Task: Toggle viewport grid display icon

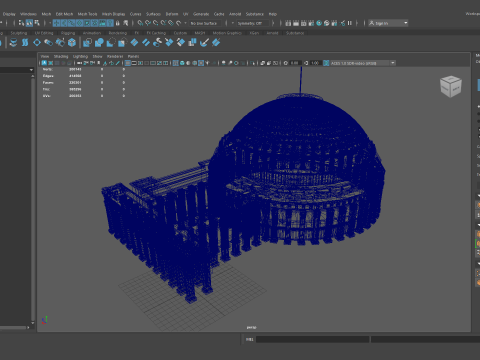Action: click(x=128, y=63)
